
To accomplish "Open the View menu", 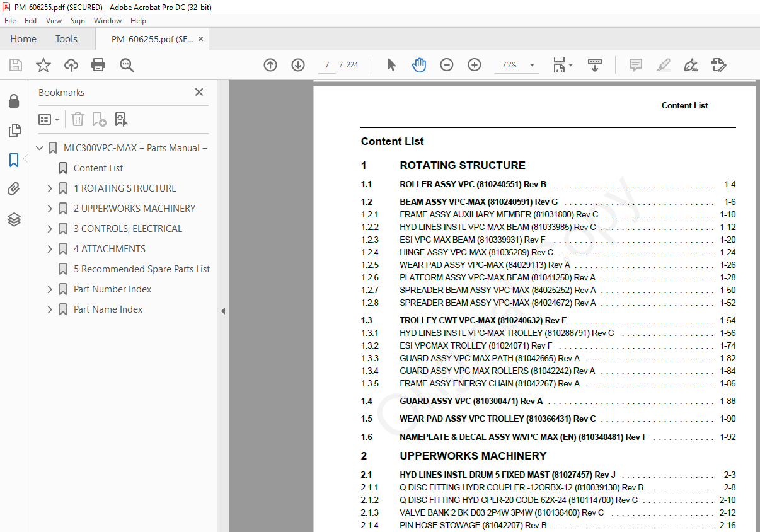I will [x=54, y=21].
